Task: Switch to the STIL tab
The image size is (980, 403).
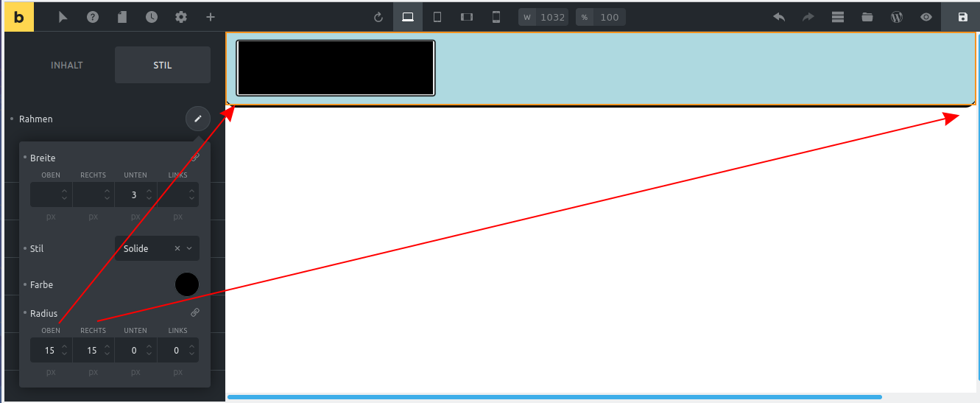Action: coord(163,65)
